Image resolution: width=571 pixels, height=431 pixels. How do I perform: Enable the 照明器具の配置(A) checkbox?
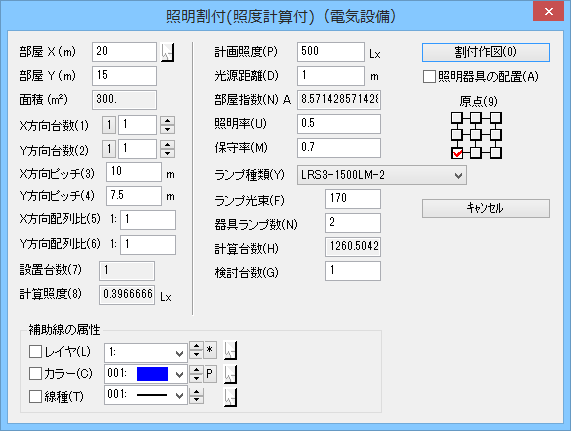[x=429, y=76]
